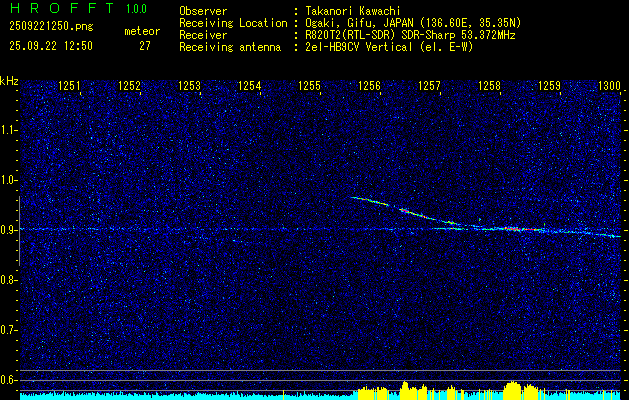Click the kHz axis unit label
The height and width of the screenshot is (400, 629).
9,81
